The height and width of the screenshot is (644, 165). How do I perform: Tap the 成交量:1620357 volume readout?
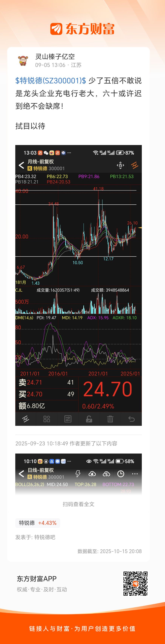[x=58, y=290]
